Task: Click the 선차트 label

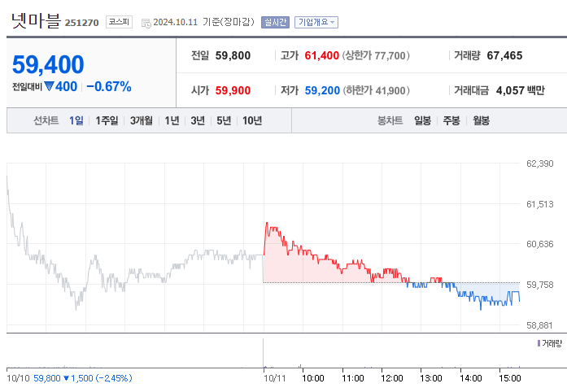Action: [46, 120]
